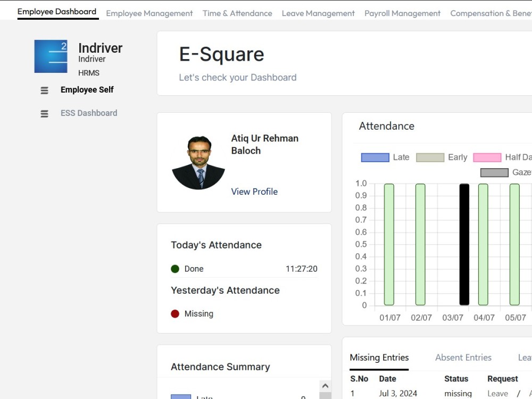The width and height of the screenshot is (532, 399).
Task: Click the 'missing' status cell
Action: tap(458, 394)
